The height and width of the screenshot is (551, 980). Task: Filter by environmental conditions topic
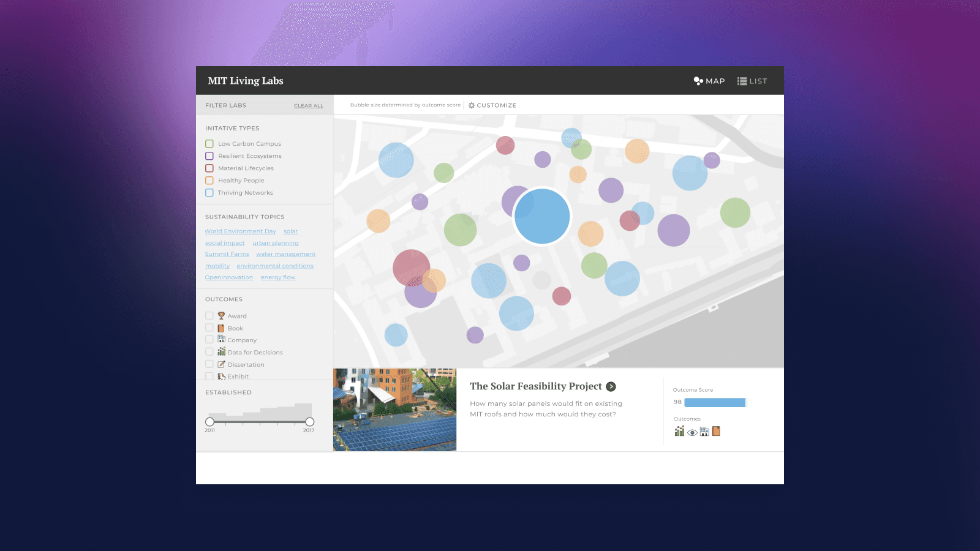point(275,266)
